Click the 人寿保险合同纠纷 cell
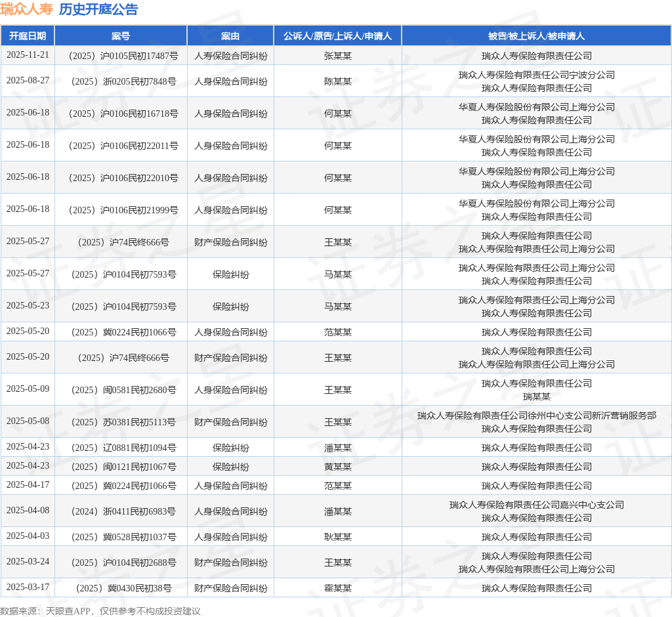This screenshot has height=617, width=672. pyautogui.click(x=230, y=56)
